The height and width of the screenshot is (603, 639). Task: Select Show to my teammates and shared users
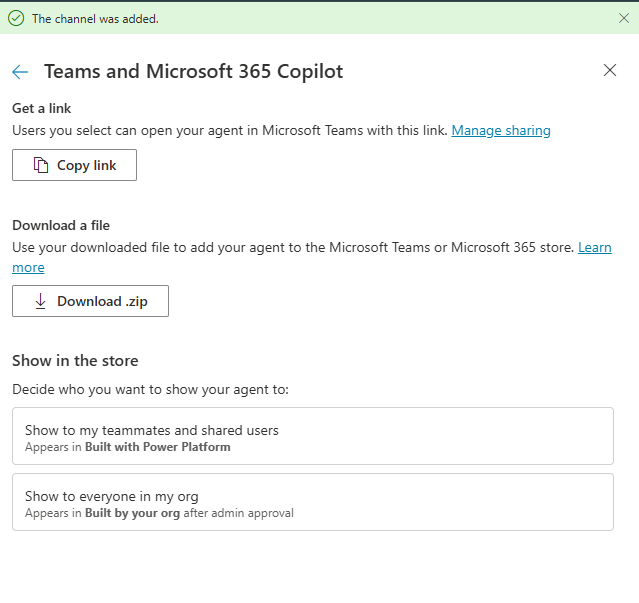pyautogui.click(x=312, y=436)
